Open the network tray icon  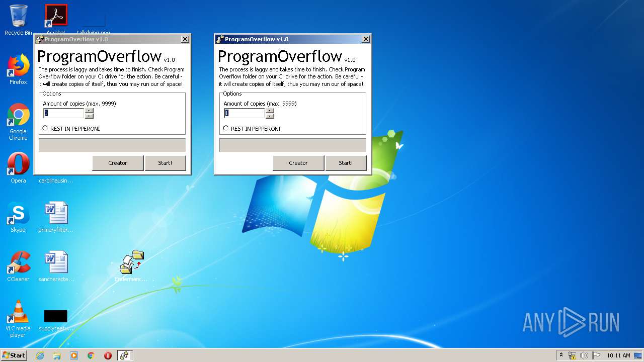(572, 355)
